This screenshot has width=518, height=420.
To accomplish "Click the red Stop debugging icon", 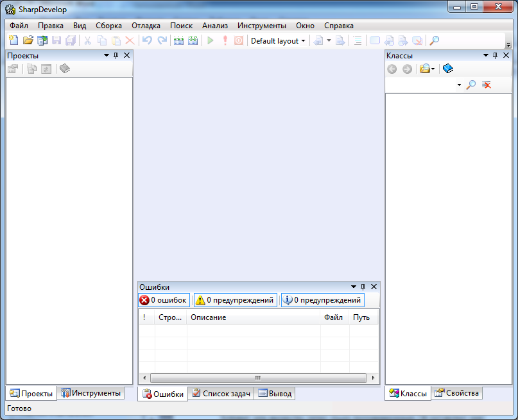I will (239, 40).
